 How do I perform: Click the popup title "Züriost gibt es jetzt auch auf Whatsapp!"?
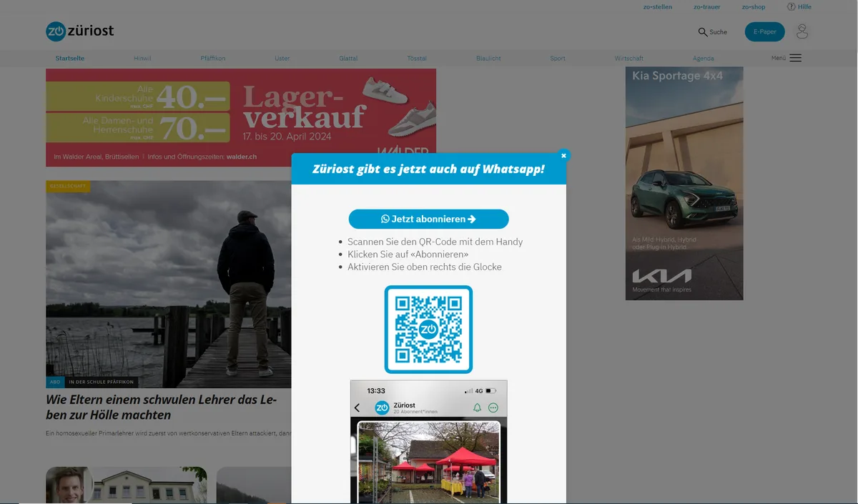tap(428, 169)
